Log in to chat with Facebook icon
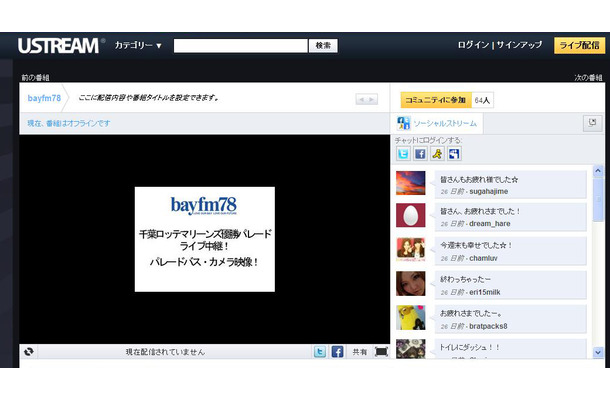This screenshot has height=400, width=610. coord(420,154)
